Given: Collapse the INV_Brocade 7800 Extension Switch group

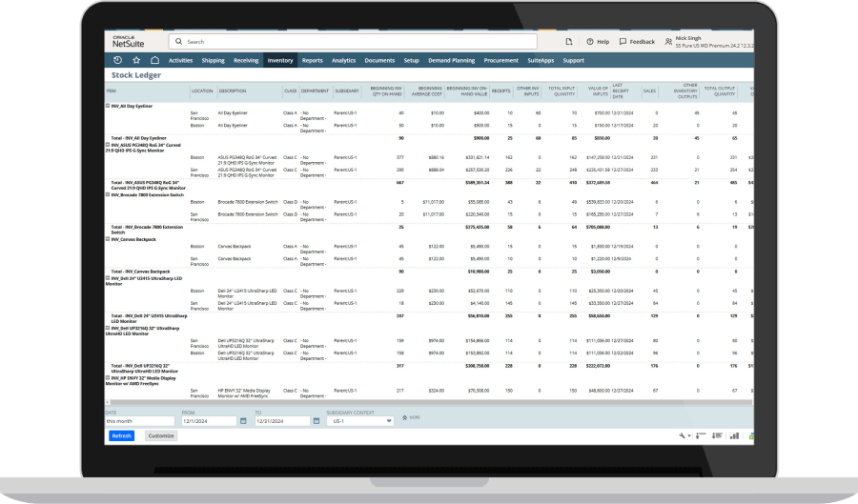Looking at the screenshot, I should 108,194.
